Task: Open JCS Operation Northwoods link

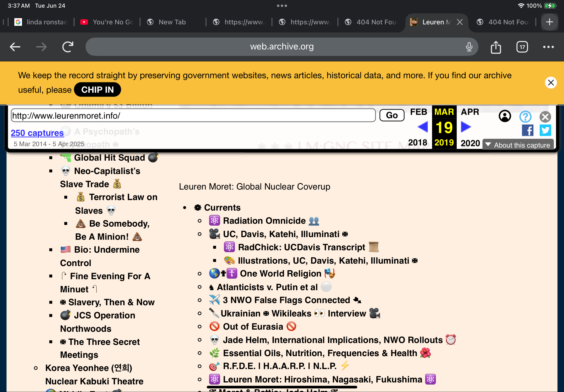Action: coord(98,322)
